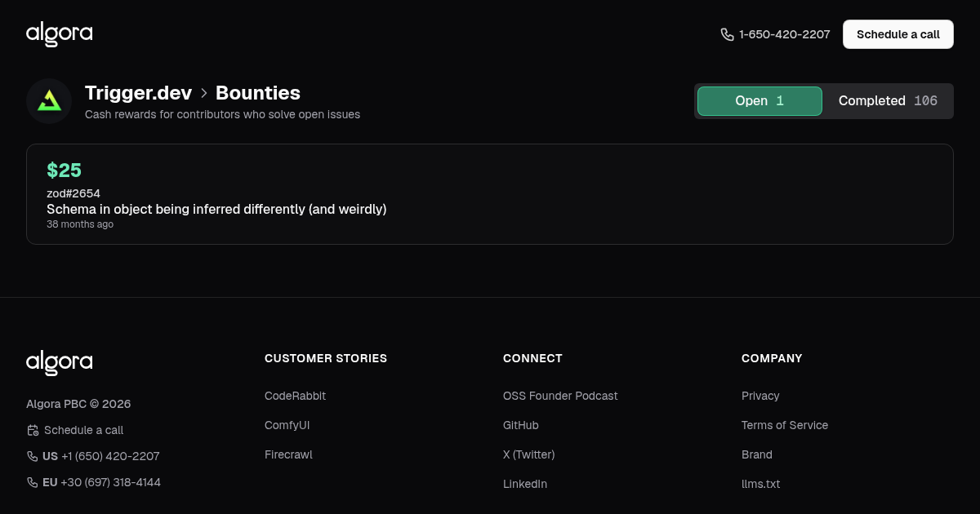
Task: Open the LinkedIn link in Connect
Action: (x=525, y=484)
